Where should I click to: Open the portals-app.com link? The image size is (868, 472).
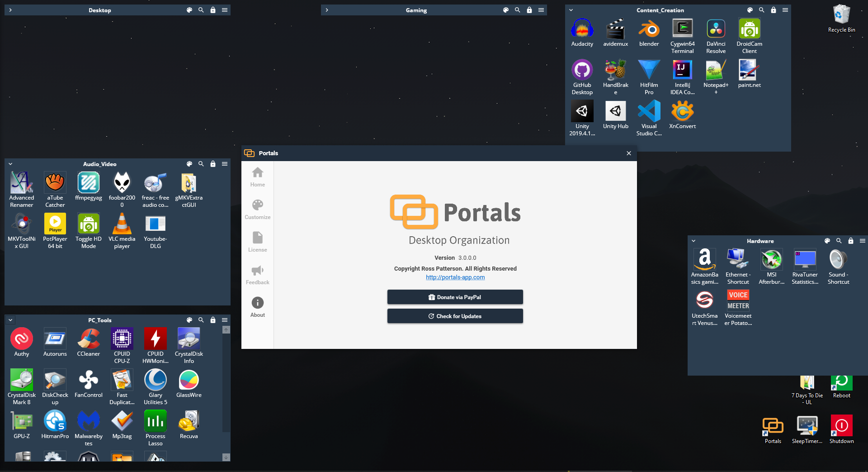455,277
